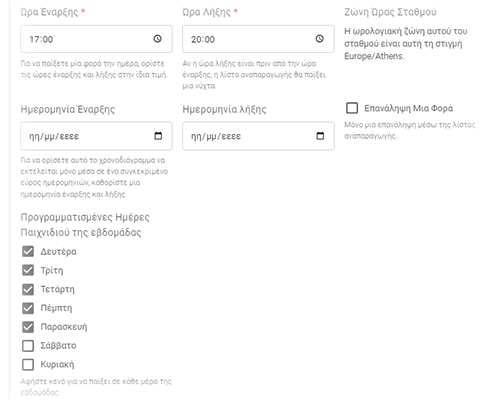Check the Κυριακή checkbox
Image resolution: width=489 pixels, height=400 pixels.
(28, 364)
